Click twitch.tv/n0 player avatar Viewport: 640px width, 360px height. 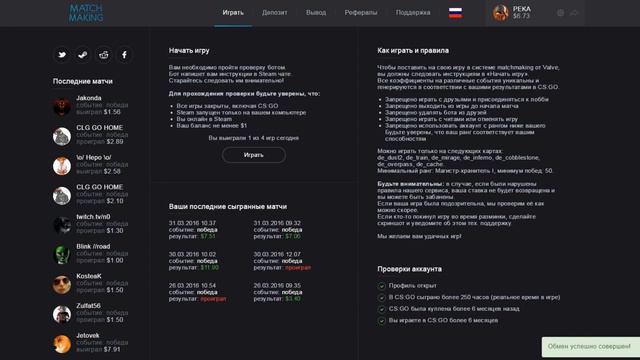(x=62, y=225)
